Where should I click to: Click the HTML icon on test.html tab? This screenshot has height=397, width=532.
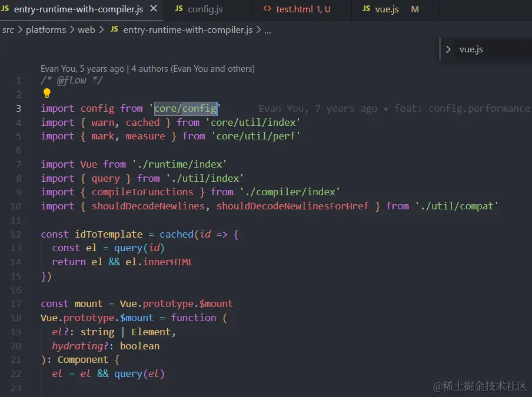[267, 8]
